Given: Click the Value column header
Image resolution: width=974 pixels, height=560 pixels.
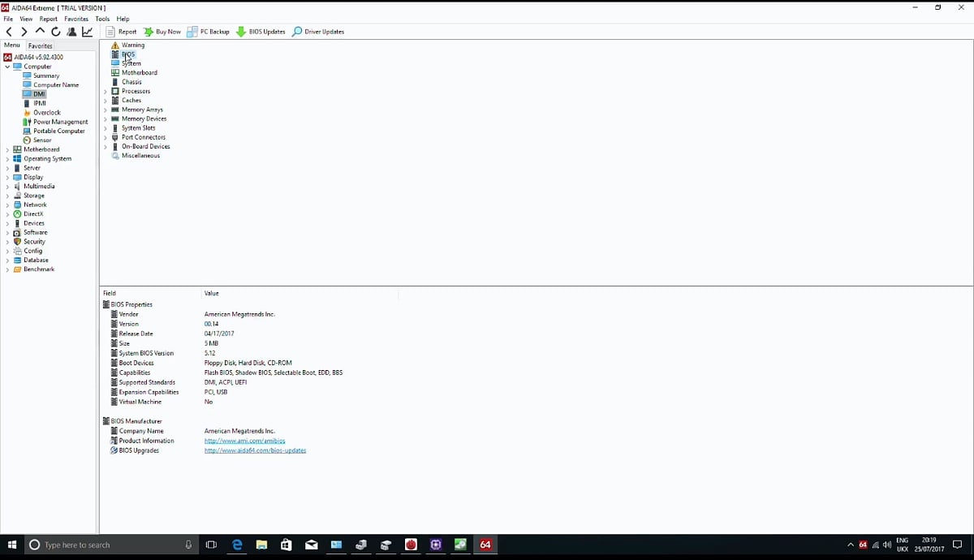Looking at the screenshot, I should coord(211,293).
